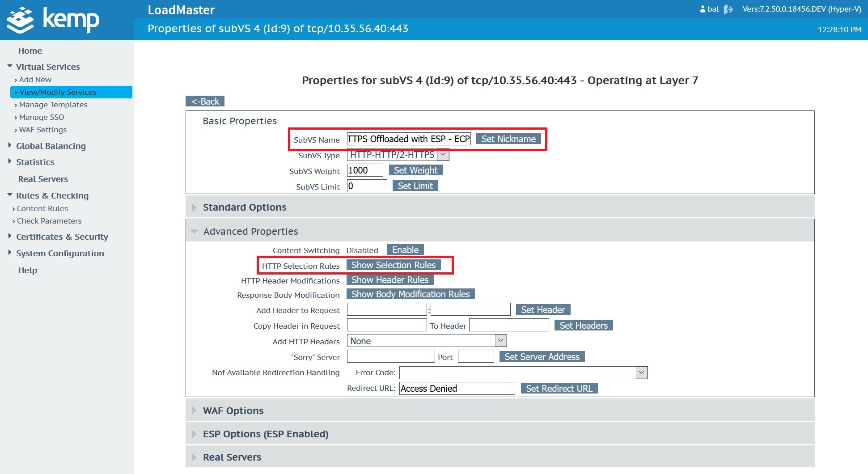Click the bal user icon
This screenshot has width=868, height=474.
tap(703, 9)
